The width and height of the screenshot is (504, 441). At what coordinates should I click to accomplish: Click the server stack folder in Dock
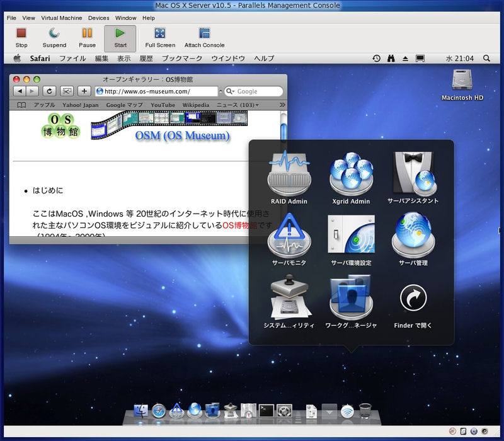pyautogui.click(x=329, y=411)
